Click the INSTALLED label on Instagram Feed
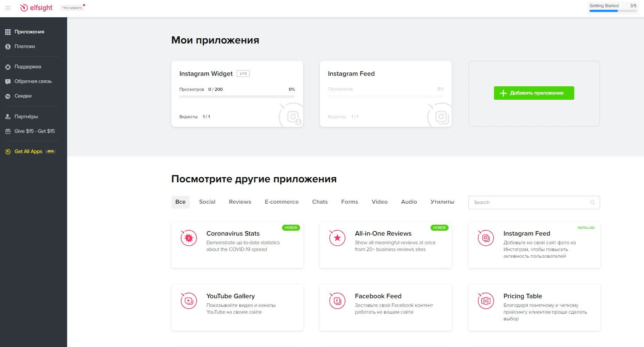Viewport: 644px width, 347px height. click(586, 228)
